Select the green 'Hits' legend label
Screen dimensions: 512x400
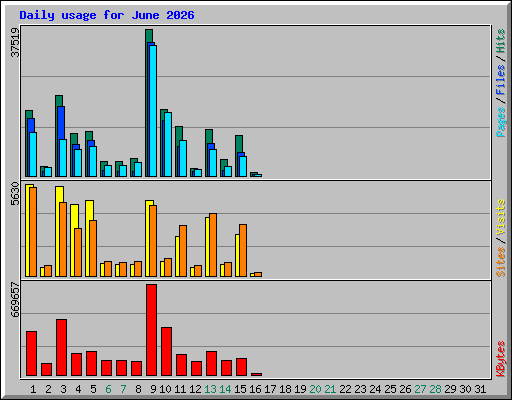point(501,41)
